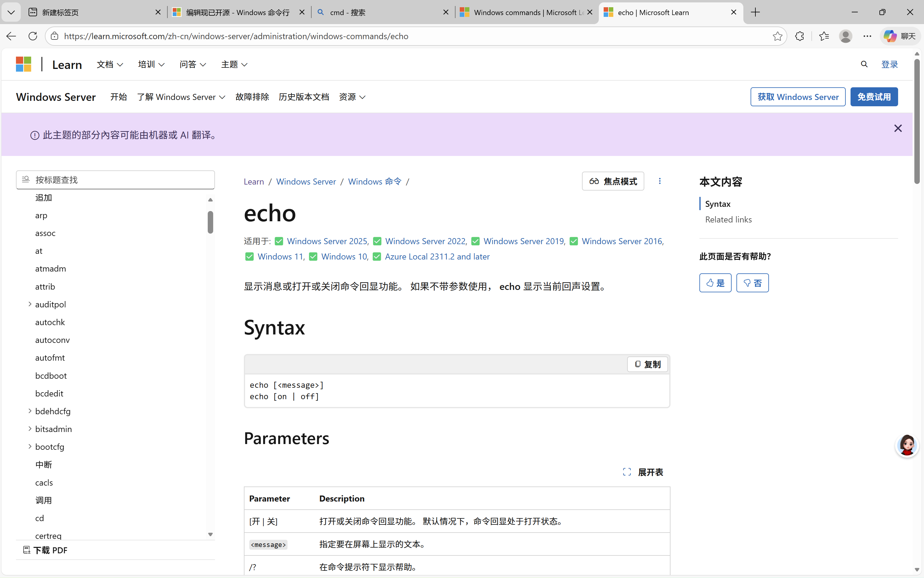Toggle 焦点模式 focus mode
The width and height of the screenshot is (924, 578).
[x=613, y=181]
